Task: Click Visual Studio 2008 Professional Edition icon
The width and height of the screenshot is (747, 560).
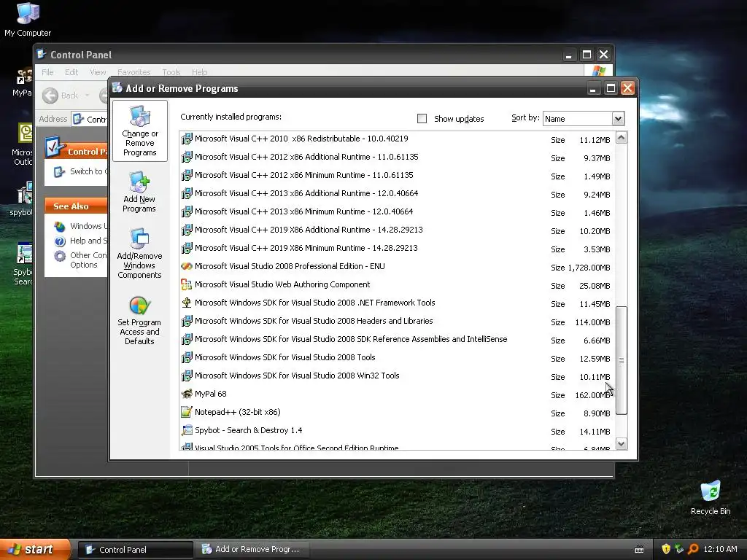Action: (x=187, y=266)
